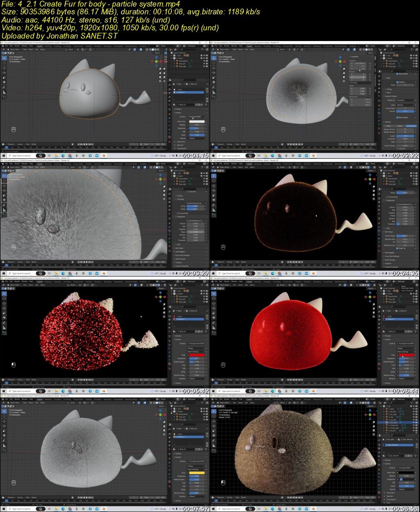Open Display As Rendered dropdown in 00:02:22 frame
Viewport: 420px width, 512px height.
tap(405, 100)
